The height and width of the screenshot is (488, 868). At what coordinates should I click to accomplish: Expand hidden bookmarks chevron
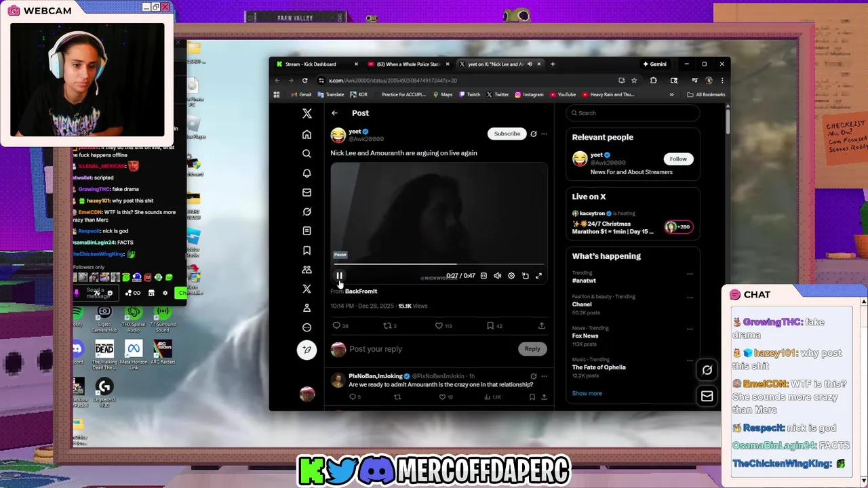tap(672, 95)
